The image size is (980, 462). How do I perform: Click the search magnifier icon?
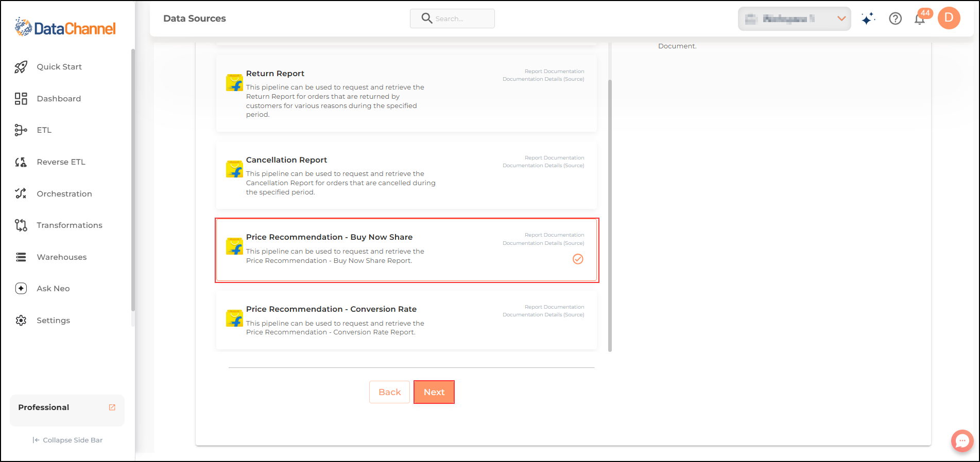tap(427, 19)
